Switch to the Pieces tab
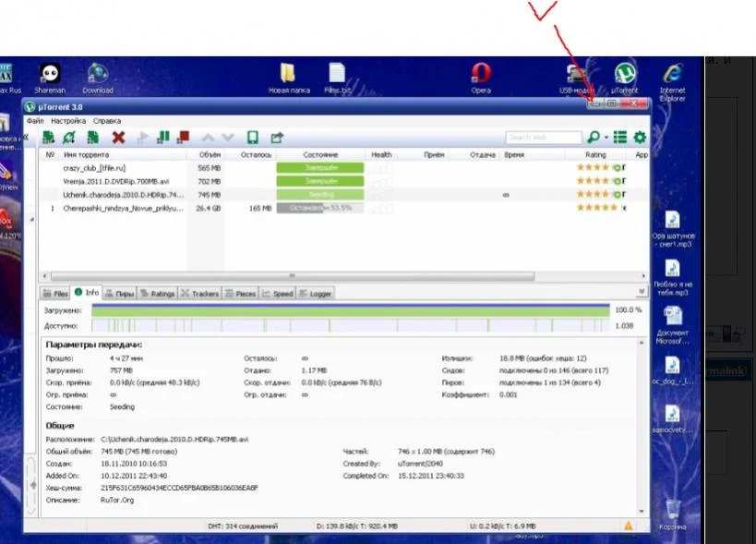 click(241, 293)
